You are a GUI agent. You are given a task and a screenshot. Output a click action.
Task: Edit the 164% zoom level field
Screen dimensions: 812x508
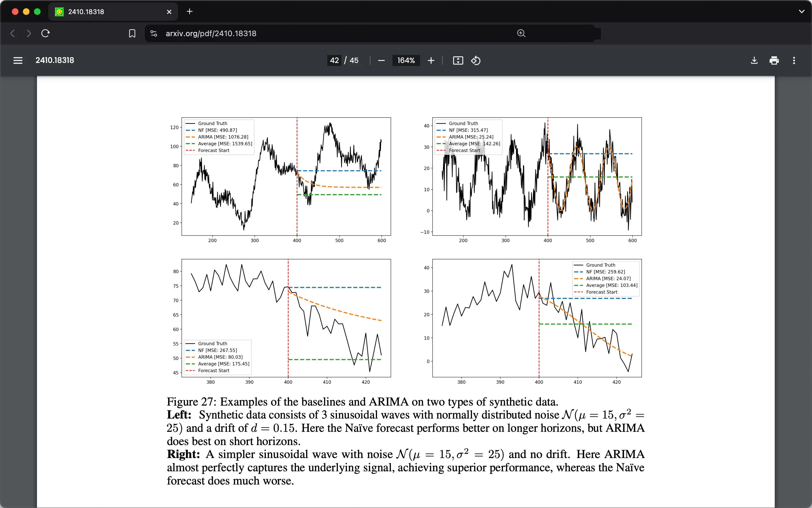tap(406, 60)
